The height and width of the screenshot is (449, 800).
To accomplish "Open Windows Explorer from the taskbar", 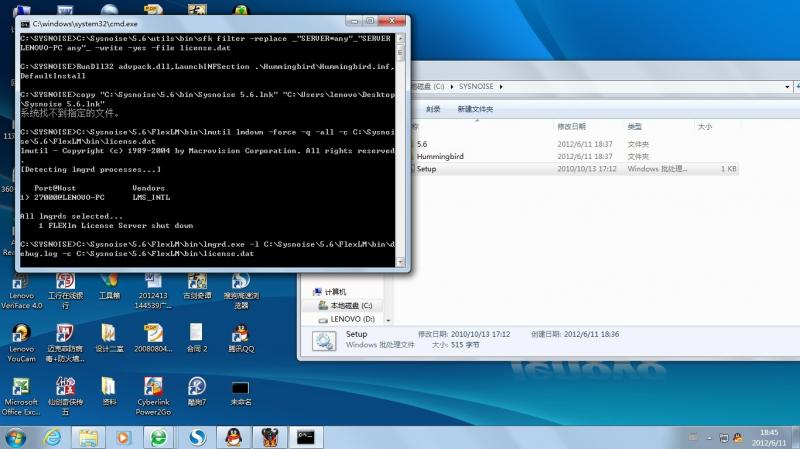I will 88,438.
